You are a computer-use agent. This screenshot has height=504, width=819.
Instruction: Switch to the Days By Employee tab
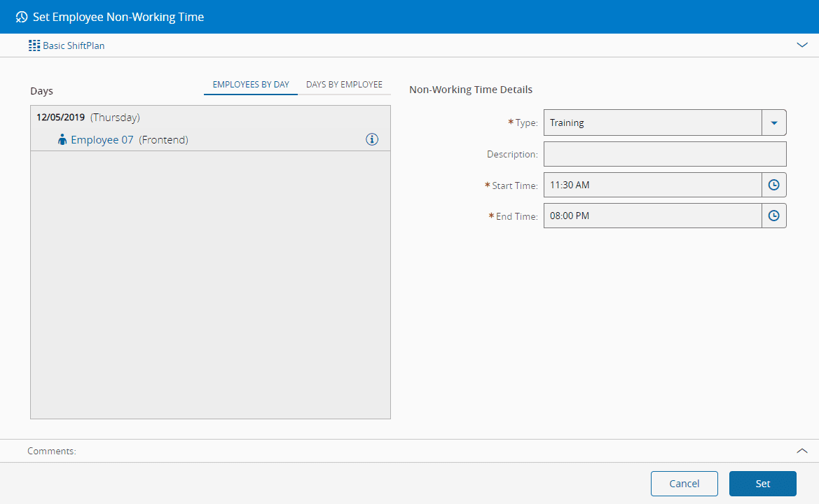344,85
